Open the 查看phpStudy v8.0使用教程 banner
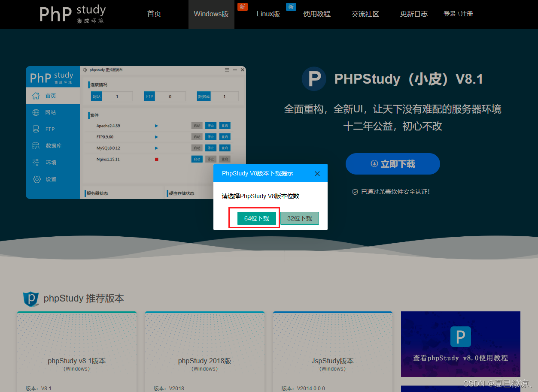538x392 pixels. coord(461,344)
